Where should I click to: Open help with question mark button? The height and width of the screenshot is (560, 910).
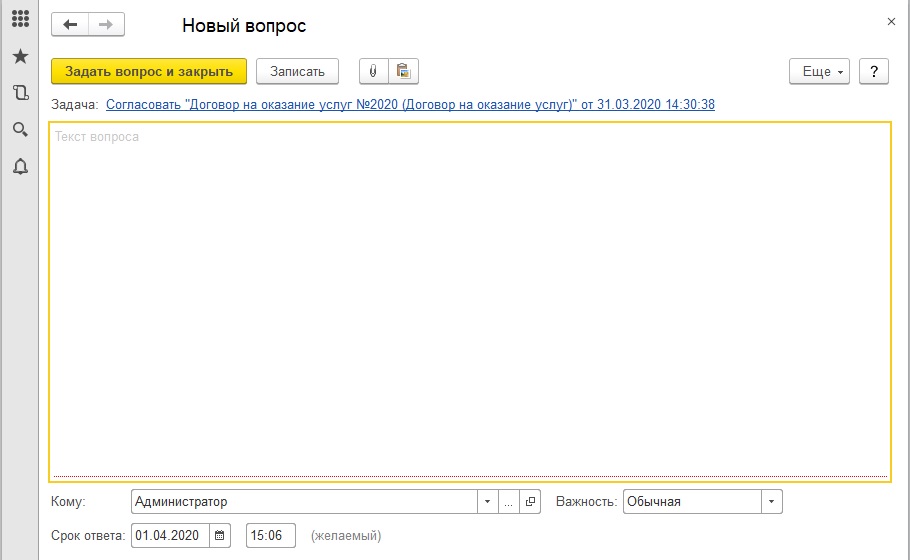(x=874, y=71)
